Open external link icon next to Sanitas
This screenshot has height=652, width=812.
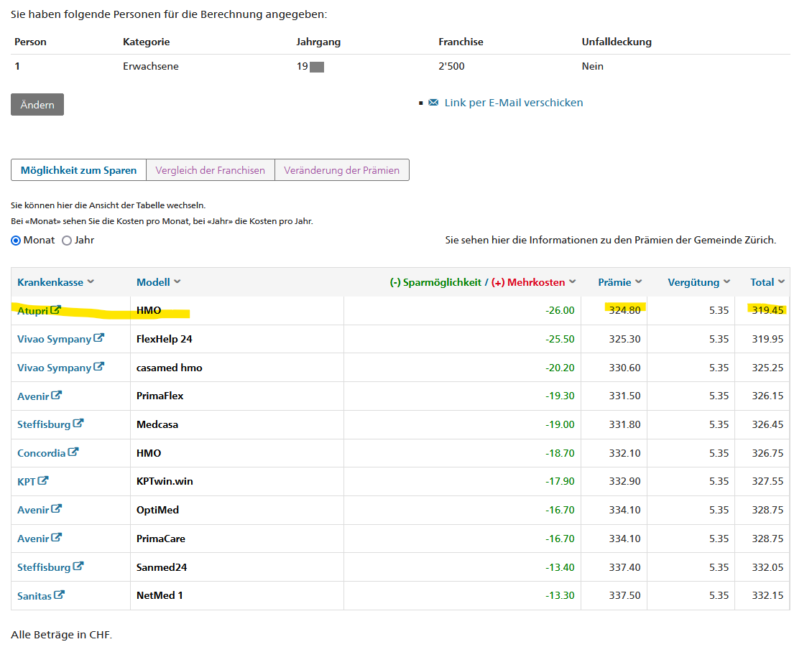click(x=59, y=595)
